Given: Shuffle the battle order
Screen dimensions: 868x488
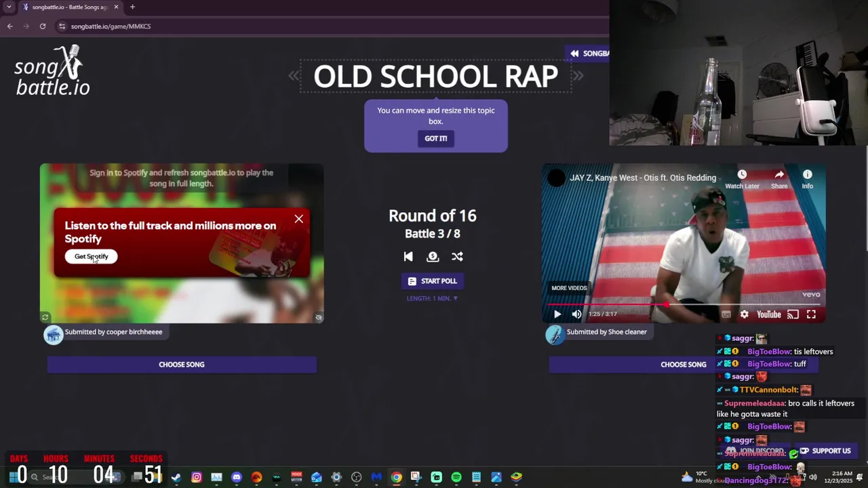Looking at the screenshot, I should 457,256.
